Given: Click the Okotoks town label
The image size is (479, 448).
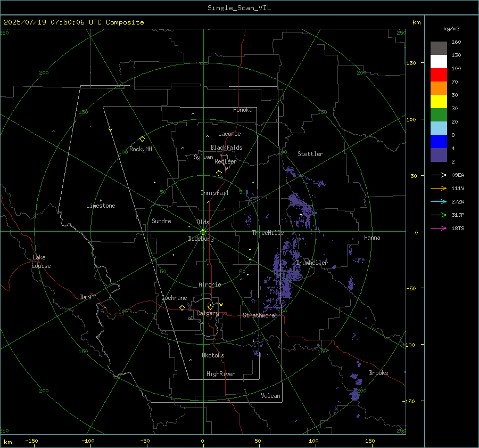Looking at the screenshot, I should click(x=213, y=355).
